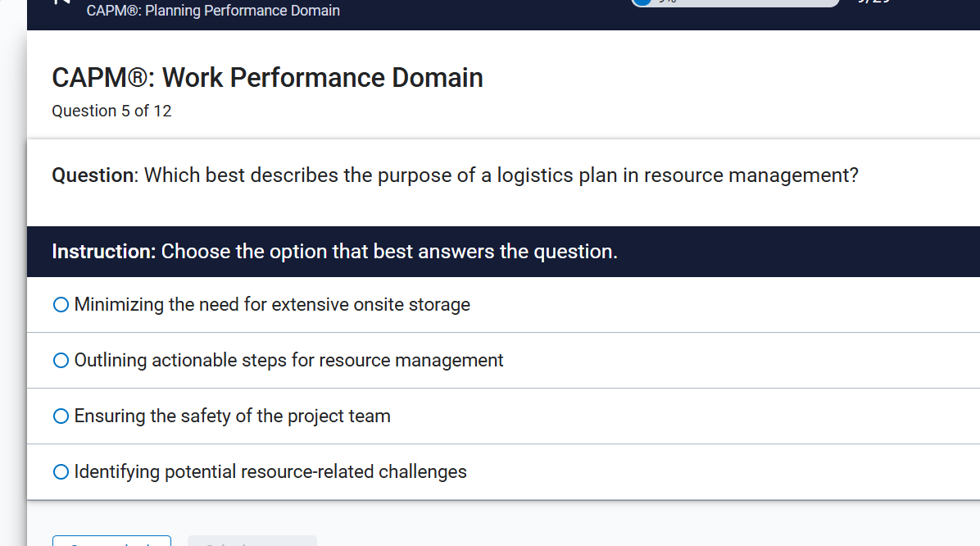980x546 pixels.
Task: Select radio button for 'Identifying potential resource-related challenges'
Action: pos(61,471)
